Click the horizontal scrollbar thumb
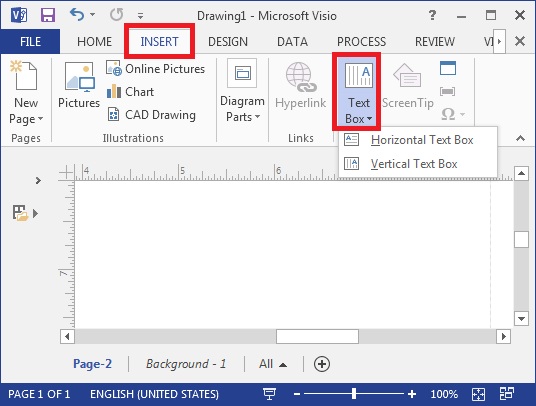The width and height of the screenshot is (536, 406). click(x=317, y=336)
